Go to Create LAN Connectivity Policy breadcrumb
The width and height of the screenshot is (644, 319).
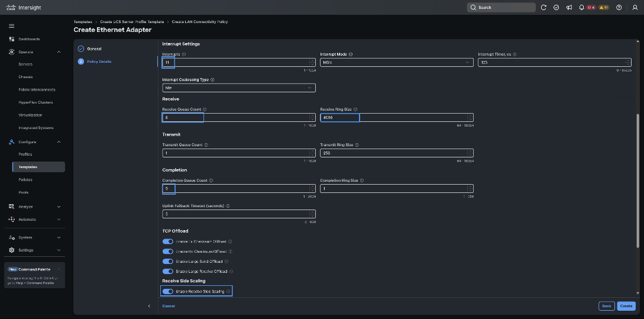pyautogui.click(x=200, y=22)
